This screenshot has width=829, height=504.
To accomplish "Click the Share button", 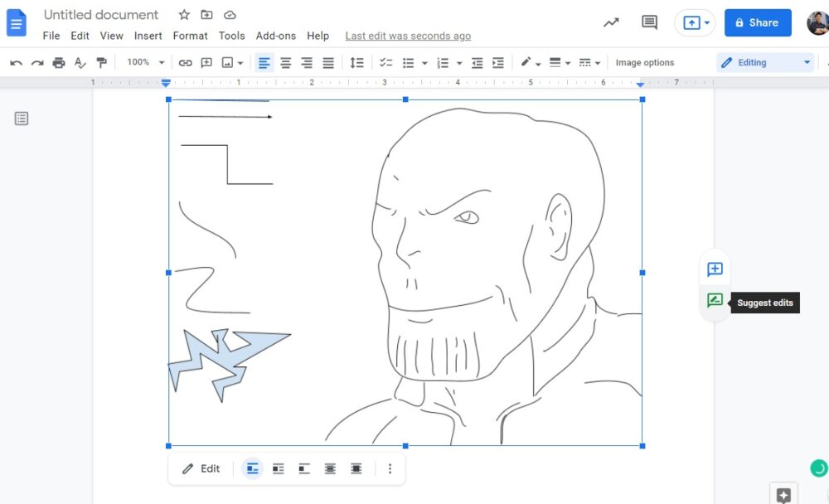I will (757, 22).
